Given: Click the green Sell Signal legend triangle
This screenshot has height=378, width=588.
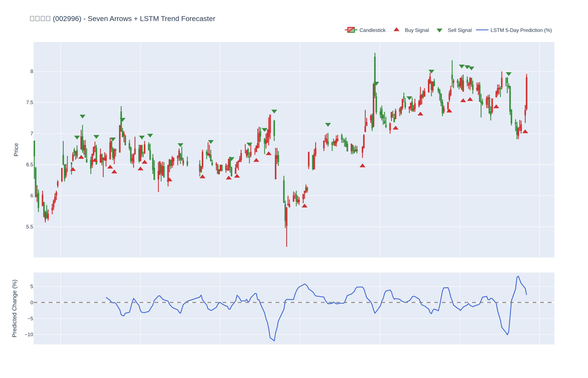Looking at the screenshot, I should pos(439,30).
